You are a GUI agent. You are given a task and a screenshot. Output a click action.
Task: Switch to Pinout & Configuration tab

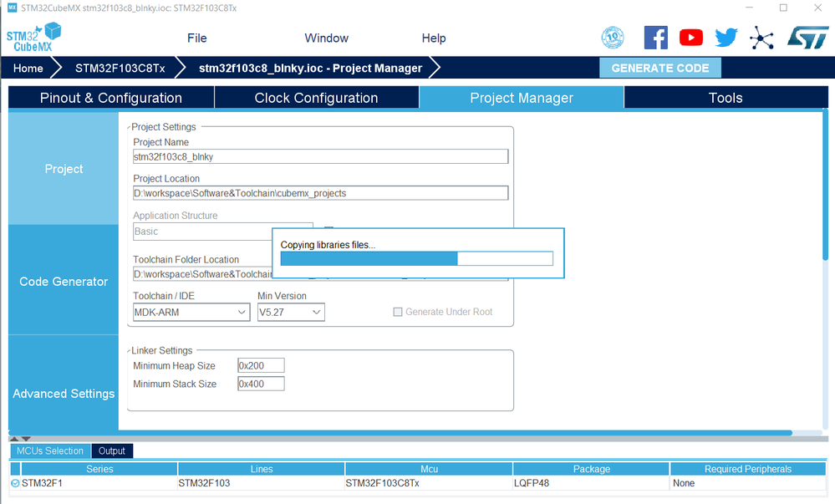pyautogui.click(x=111, y=98)
